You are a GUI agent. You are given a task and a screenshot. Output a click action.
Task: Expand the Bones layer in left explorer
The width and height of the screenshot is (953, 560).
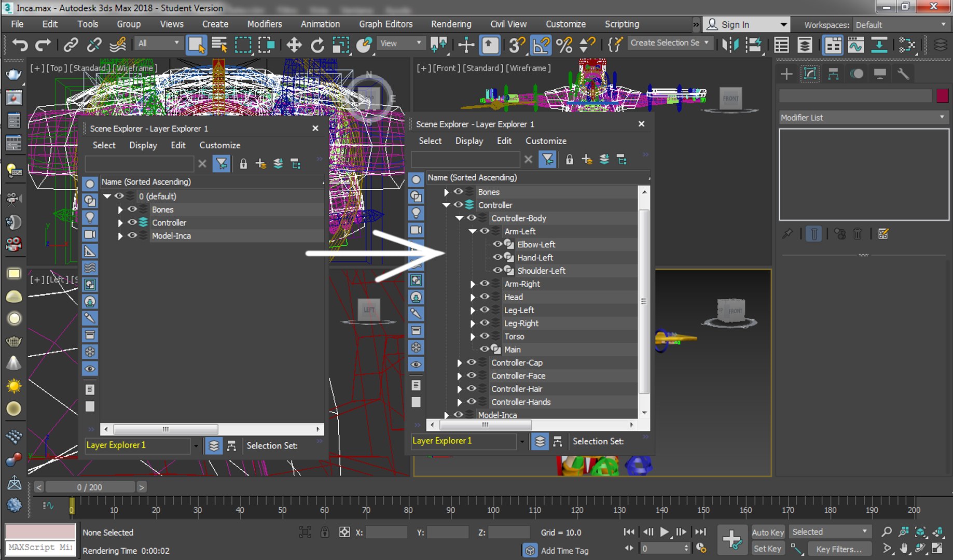coord(120,210)
